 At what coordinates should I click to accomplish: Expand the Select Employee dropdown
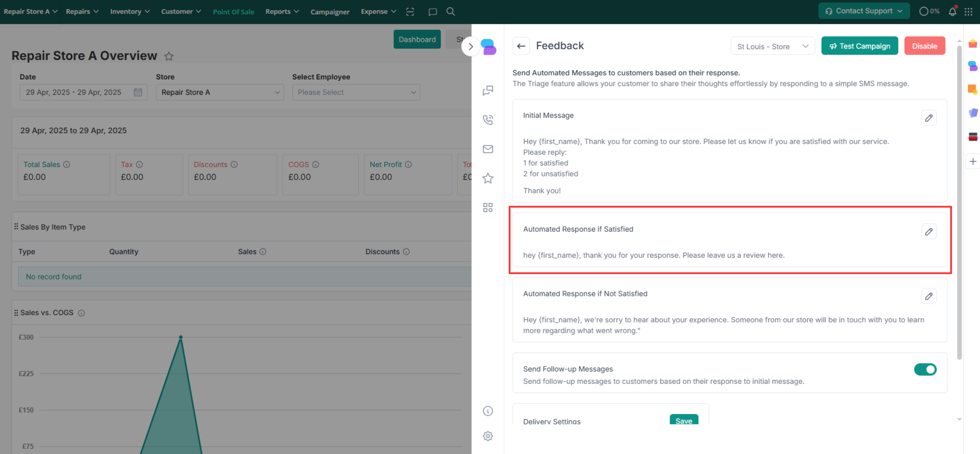356,92
